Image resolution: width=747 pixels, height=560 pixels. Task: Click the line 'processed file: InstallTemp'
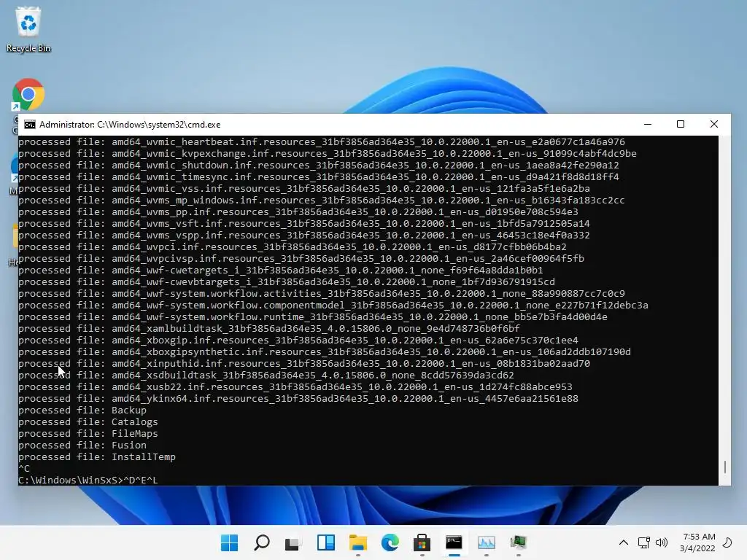coord(97,457)
